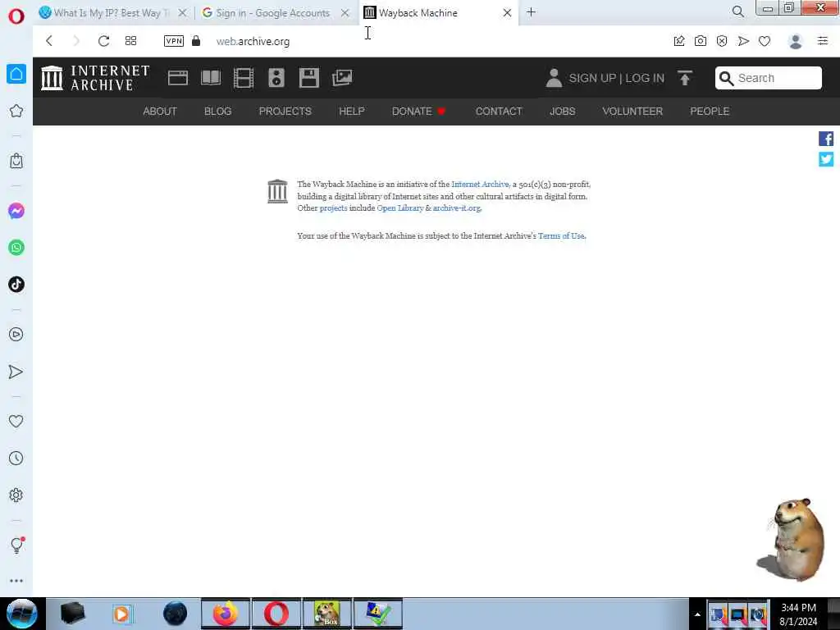
Task: Click the Internet Archive logo
Action: [x=95, y=78]
